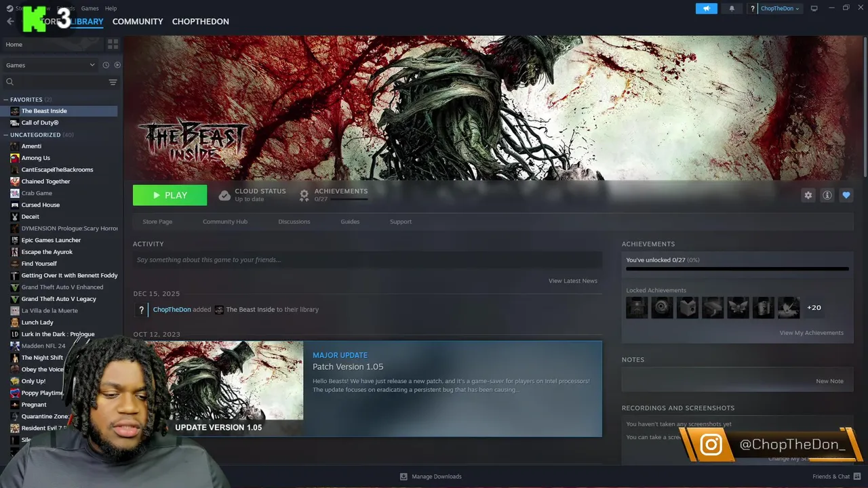
Task: Open the Update Version 1.05 news thumbnail
Action: 218,389
